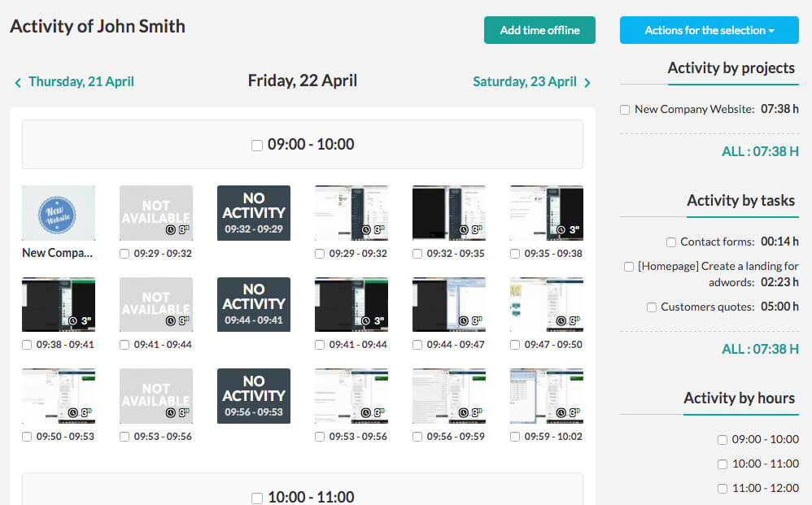This screenshot has height=505, width=812.
Task: Select the NO ACTIVITY block labeled 09:56 - 09:53
Action: point(253,396)
